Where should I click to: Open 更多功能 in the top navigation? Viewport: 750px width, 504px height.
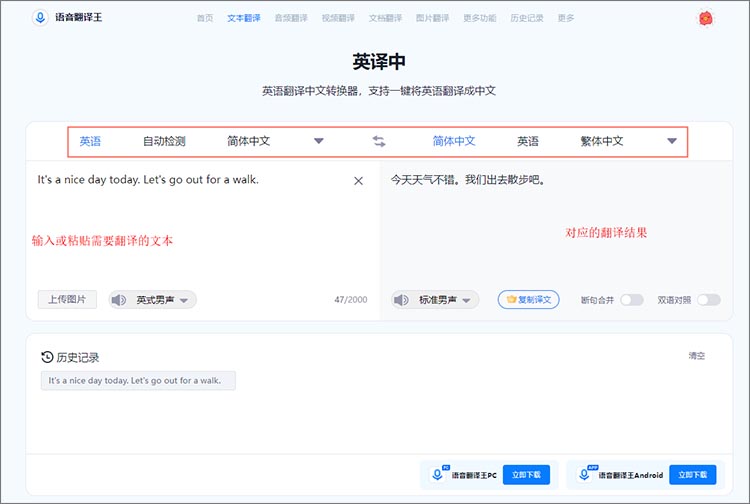coord(480,18)
